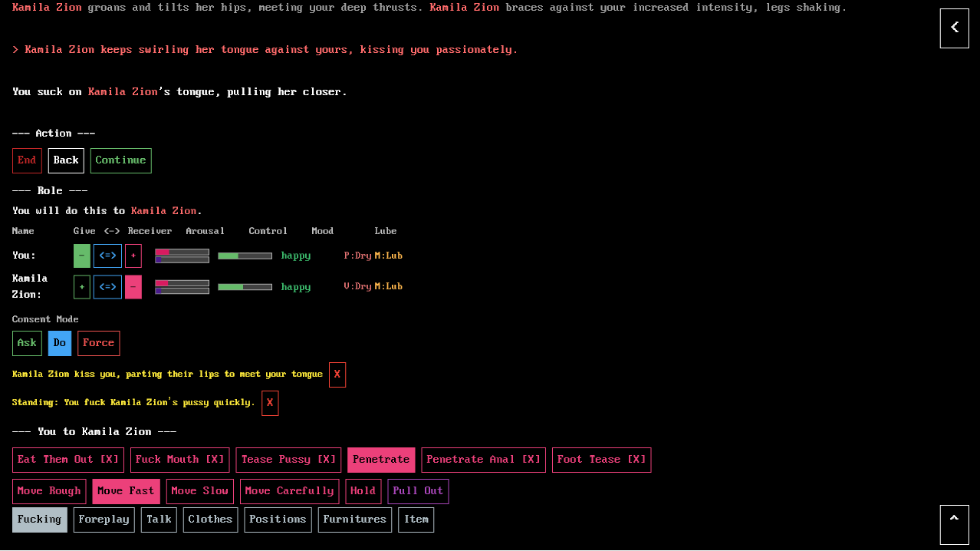Click the 'V:Dry' lube status

(x=358, y=286)
